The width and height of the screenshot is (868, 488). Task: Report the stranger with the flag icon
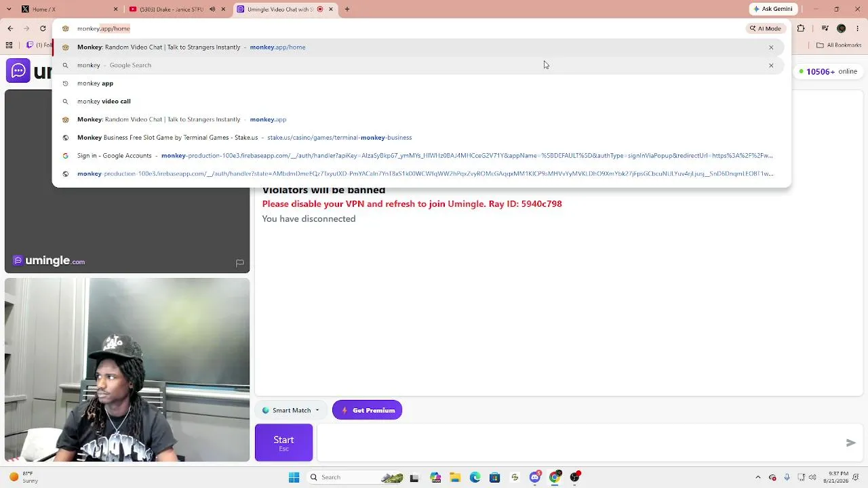239,263
